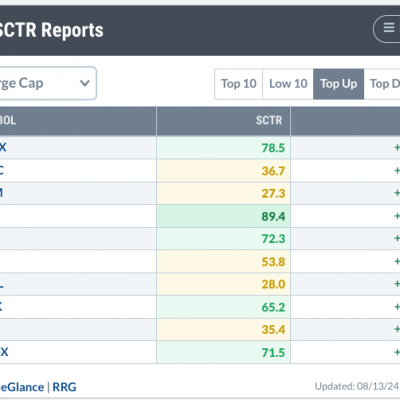Image resolution: width=400 pixels, height=400 pixels.
Task: Open the symbol link in the 78.5 row
Action: coord(3,147)
